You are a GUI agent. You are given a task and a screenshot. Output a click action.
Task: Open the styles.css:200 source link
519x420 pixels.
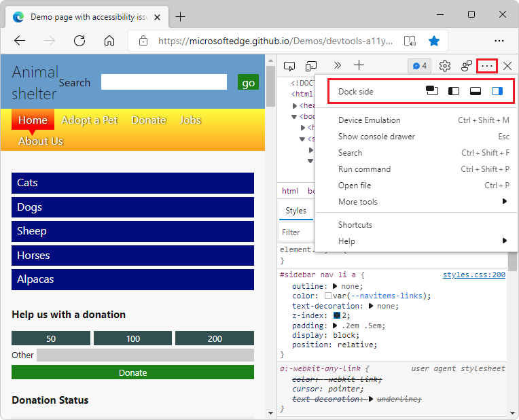(x=474, y=275)
